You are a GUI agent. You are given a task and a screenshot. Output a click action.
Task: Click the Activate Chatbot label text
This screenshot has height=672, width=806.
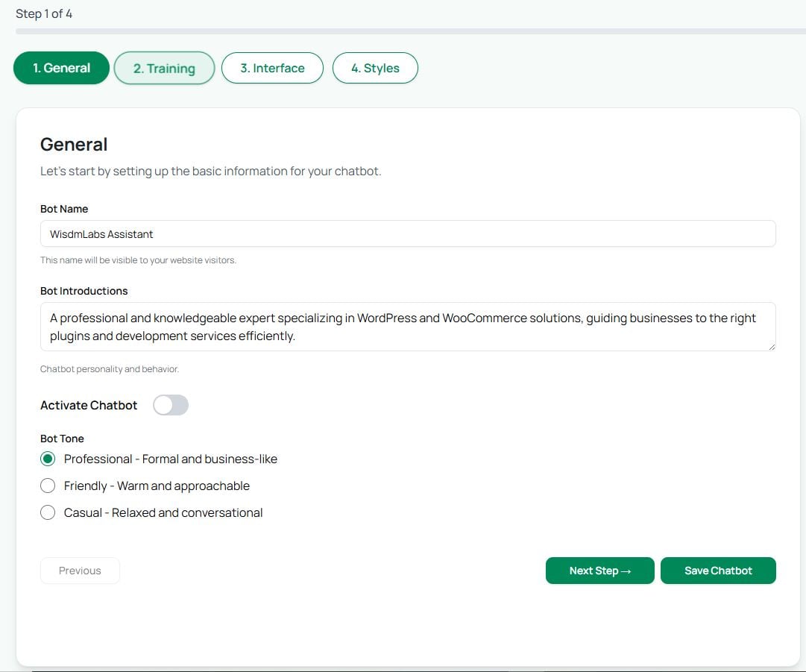coord(89,405)
